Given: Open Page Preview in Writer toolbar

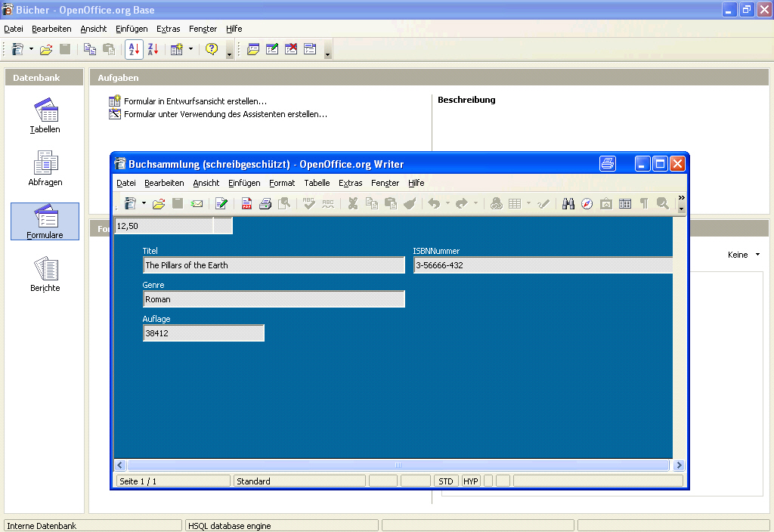Looking at the screenshot, I should pyautogui.click(x=284, y=203).
